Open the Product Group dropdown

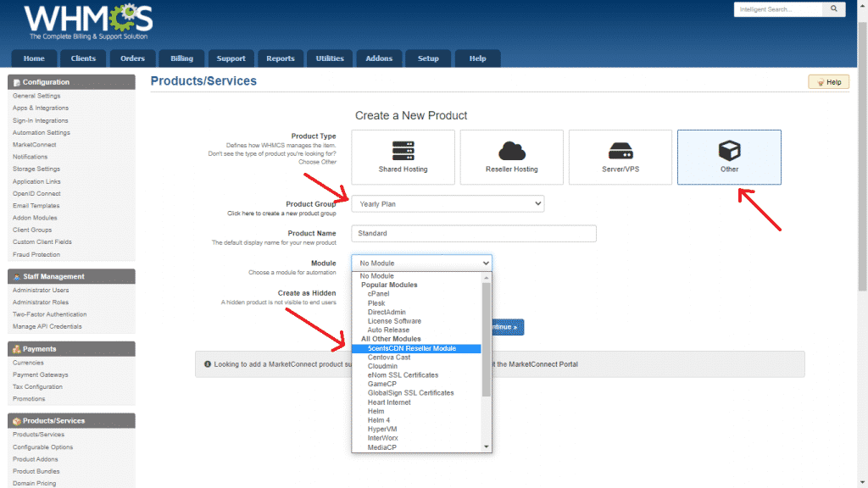tap(448, 203)
